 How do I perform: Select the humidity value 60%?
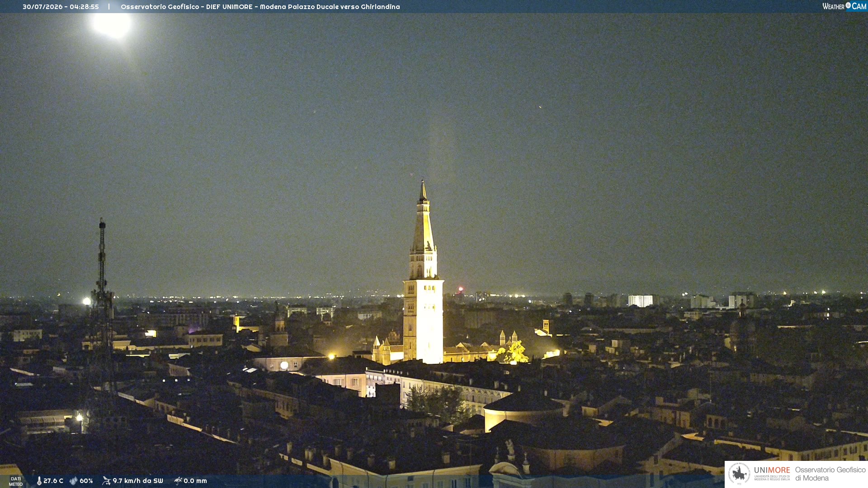(x=86, y=481)
